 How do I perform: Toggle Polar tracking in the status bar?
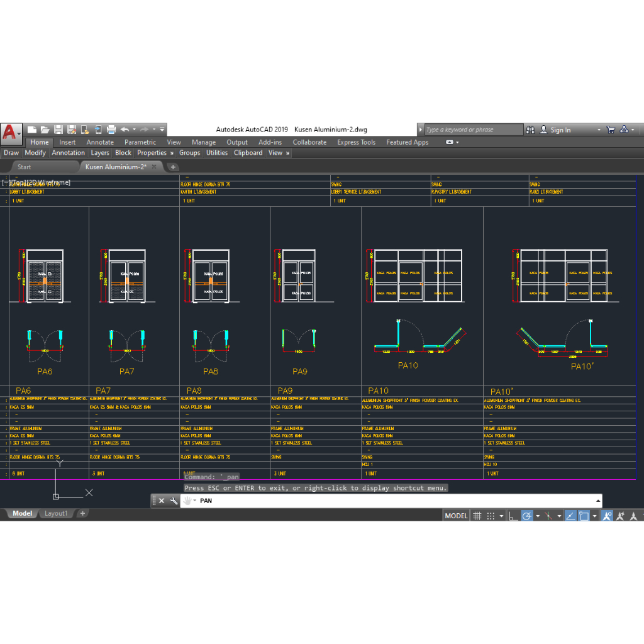coord(526,515)
